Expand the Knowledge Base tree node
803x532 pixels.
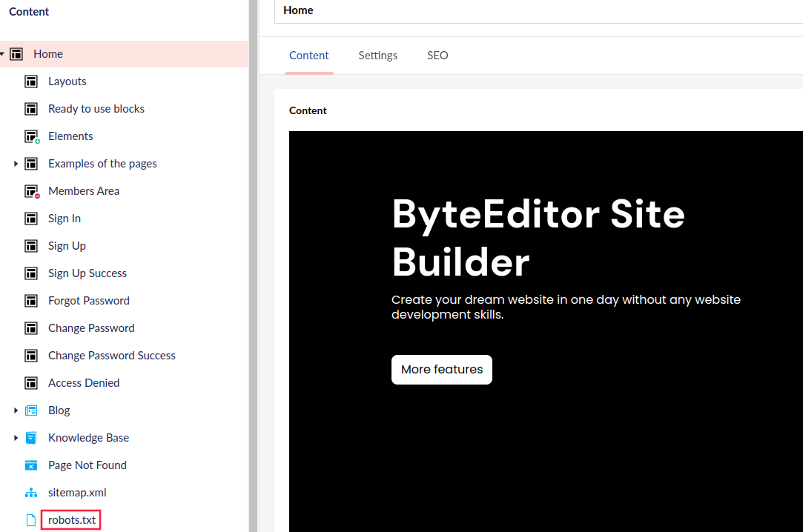point(16,438)
